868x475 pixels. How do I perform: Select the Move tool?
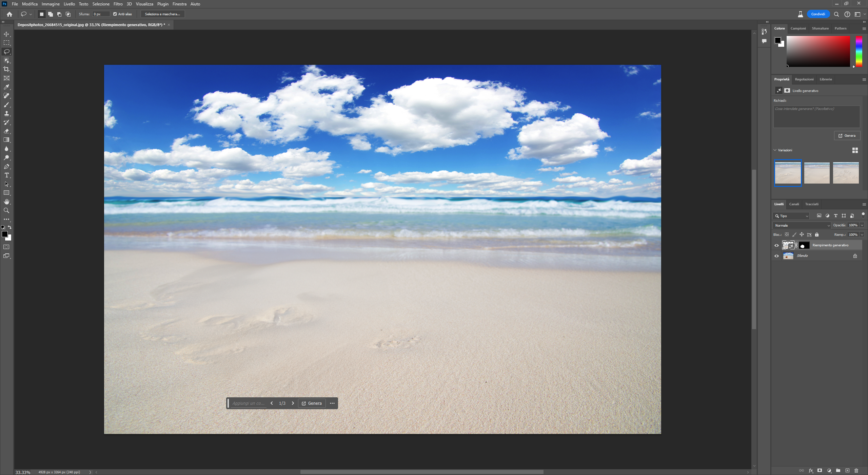click(x=6, y=34)
